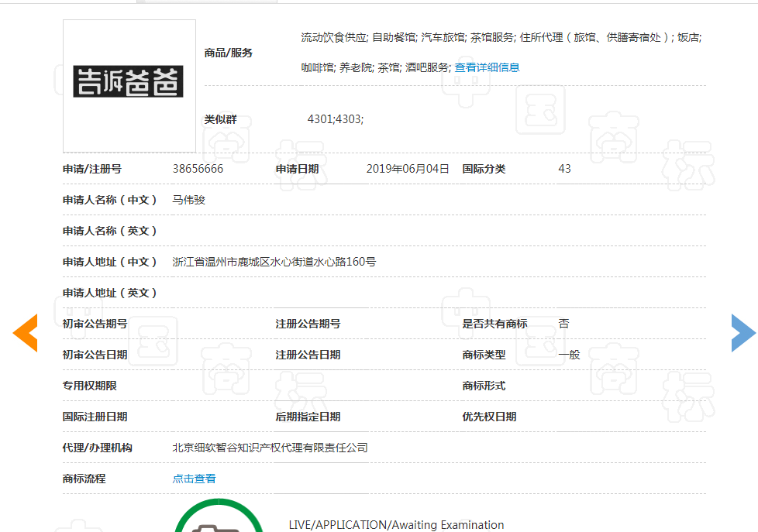This screenshot has height=532, width=758.
Task: Open the 汽车旅馆 service category
Action: click(443, 35)
